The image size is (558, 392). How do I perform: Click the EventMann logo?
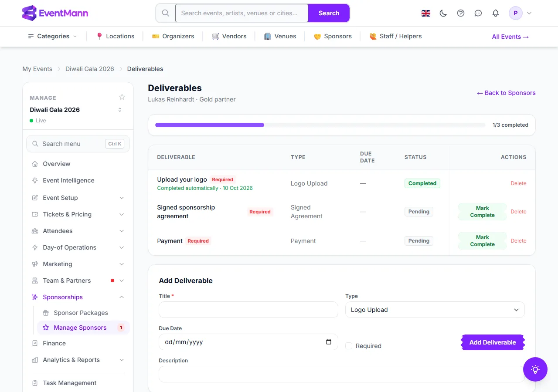[55, 13]
